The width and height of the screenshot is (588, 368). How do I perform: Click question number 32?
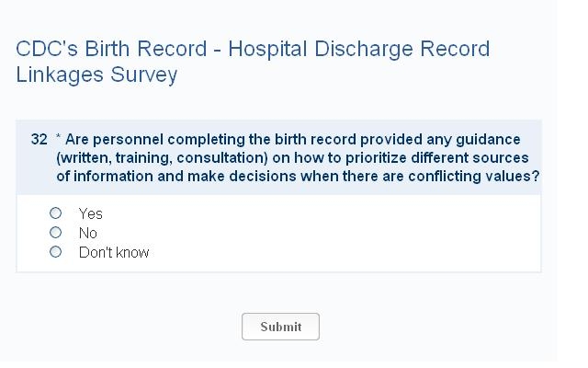[39, 140]
